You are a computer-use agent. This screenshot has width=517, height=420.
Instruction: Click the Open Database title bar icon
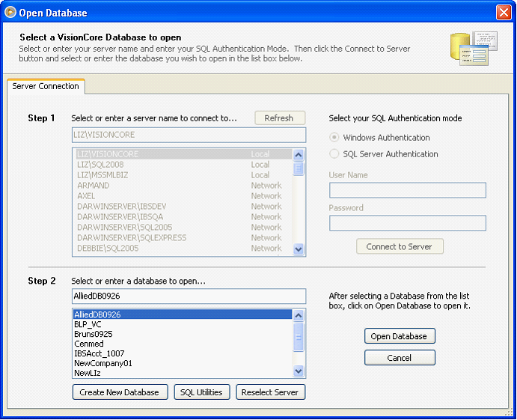click(10, 13)
